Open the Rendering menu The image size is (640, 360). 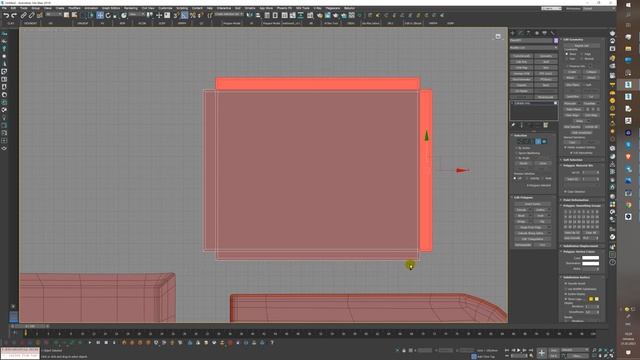(x=131, y=8)
